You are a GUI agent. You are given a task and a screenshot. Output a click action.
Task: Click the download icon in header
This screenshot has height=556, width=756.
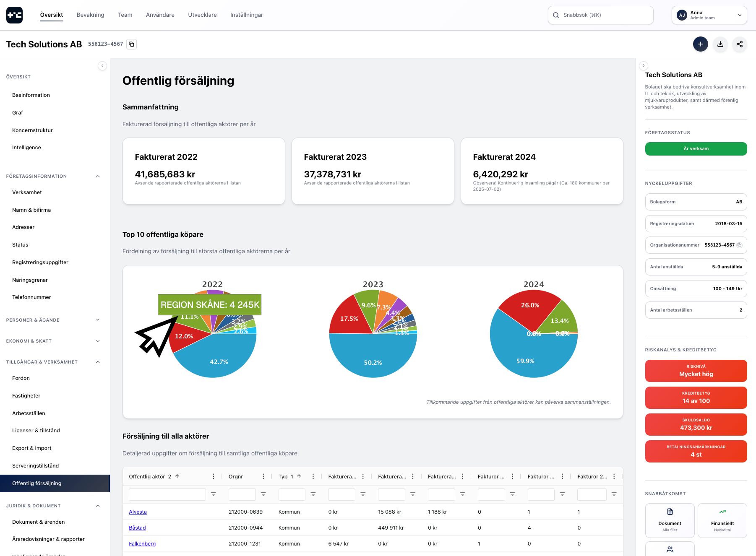coord(720,44)
